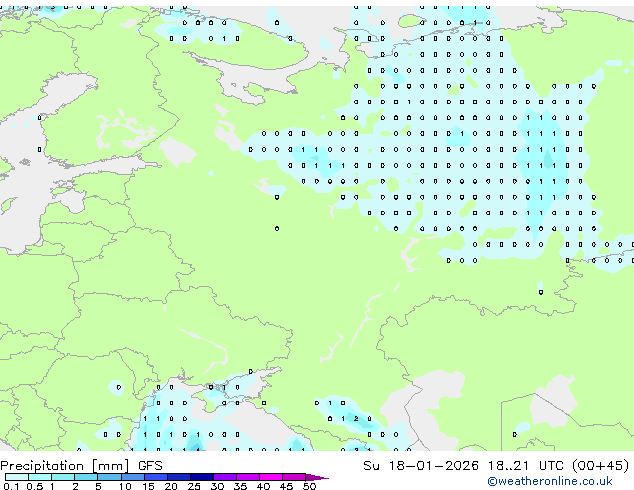The width and height of the screenshot is (634, 490).
Task: Click the 'Precipitation [mm] GFS' title text
Action: (x=81, y=466)
